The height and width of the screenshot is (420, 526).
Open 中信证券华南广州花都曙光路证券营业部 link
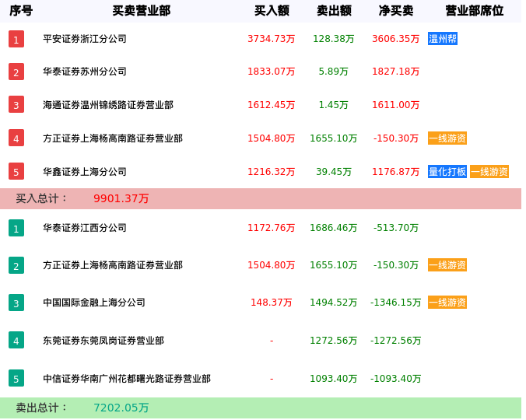tap(127, 379)
